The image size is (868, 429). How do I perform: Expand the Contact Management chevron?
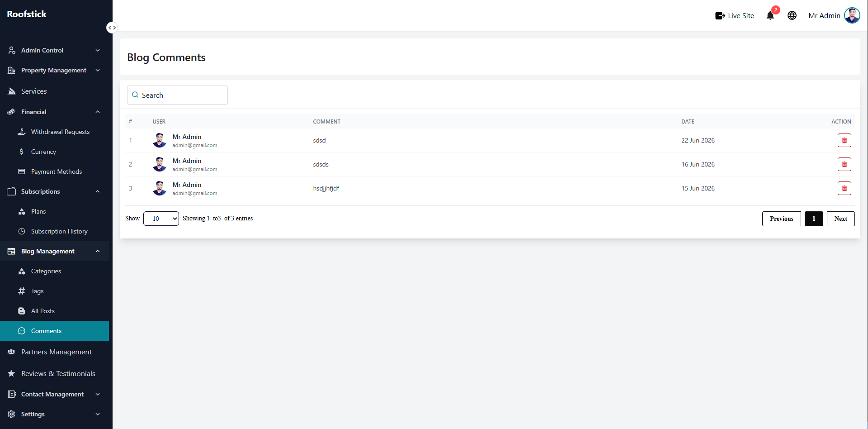98,394
